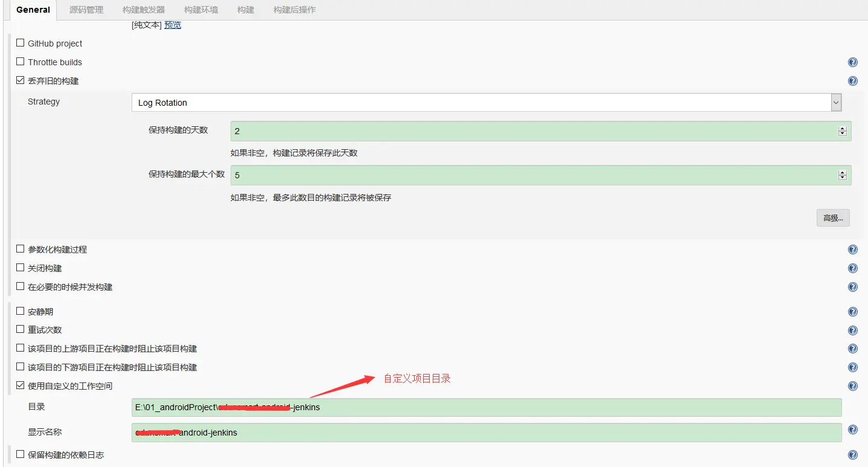Image resolution: width=868 pixels, height=467 pixels.
Task: Open the Strategy Log Rotation dropdown
Action: [x=487, y=103]
